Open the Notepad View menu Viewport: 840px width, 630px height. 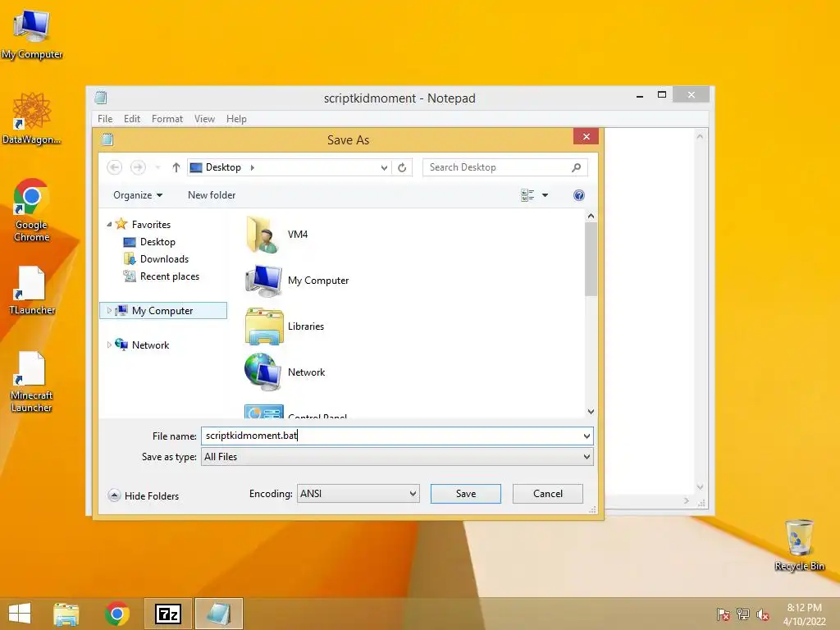204,119
